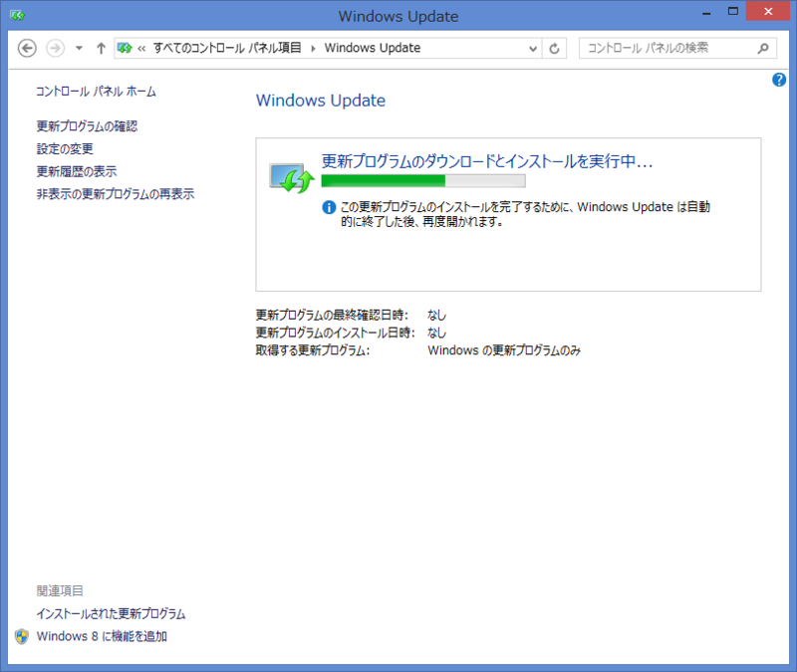This screenshot has width=797, height=672.
Task: Go back with the Back arrow button
Action: [x=27, y=48]
